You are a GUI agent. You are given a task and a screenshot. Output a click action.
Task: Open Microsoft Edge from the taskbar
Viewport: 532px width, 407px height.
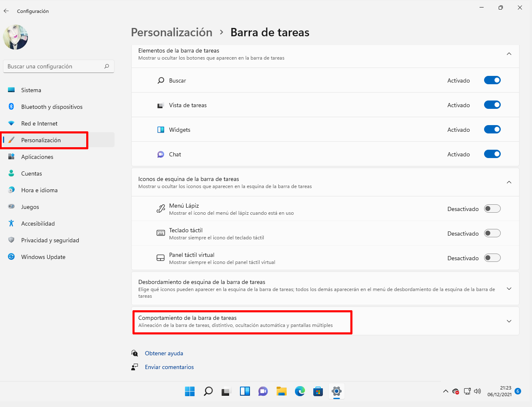(x=300, y=392)
